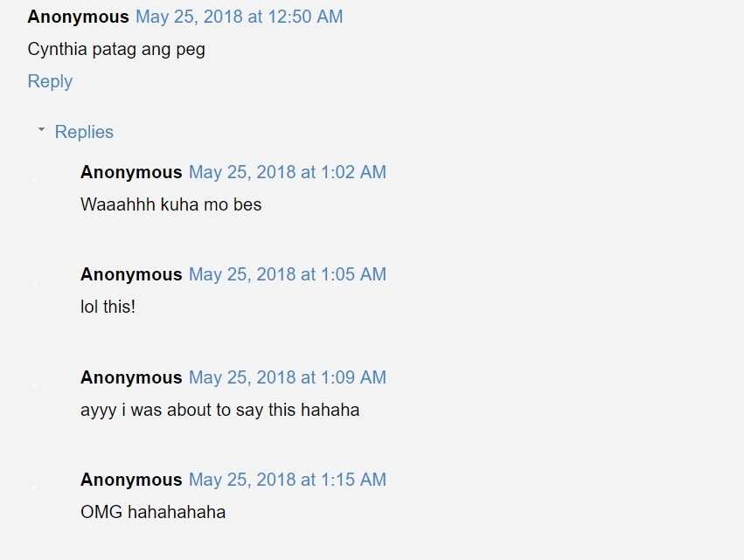This screenshot has height=560, width=744.
Task: Click the Replies label
Action: [84, 132]
